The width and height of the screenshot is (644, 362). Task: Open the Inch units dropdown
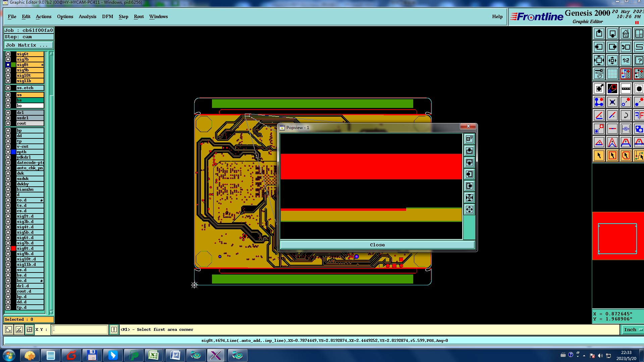[633, 329]
